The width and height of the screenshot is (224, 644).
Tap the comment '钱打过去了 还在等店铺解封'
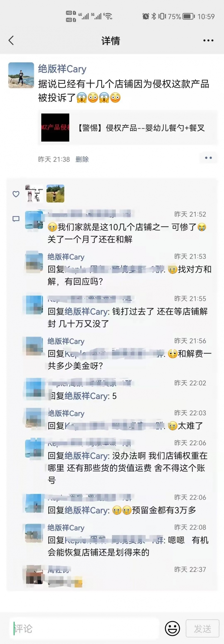click(128, 317)
